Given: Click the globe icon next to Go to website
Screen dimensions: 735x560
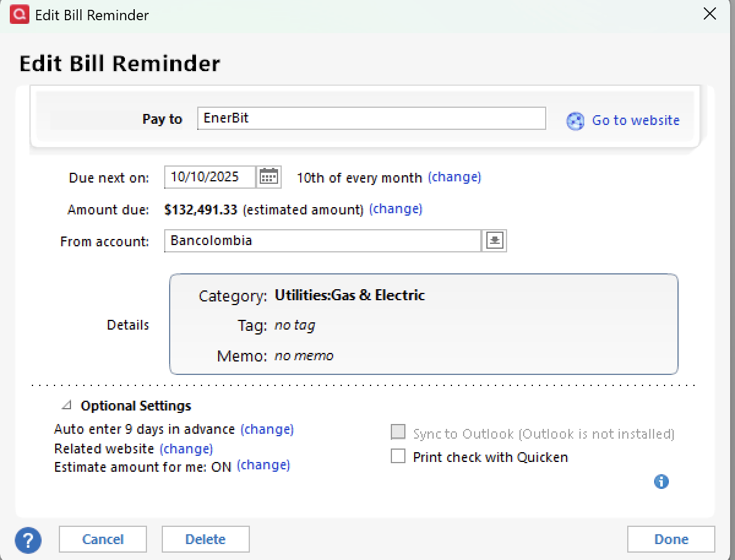Looking at the screenshot, I should tap(575, 121).
